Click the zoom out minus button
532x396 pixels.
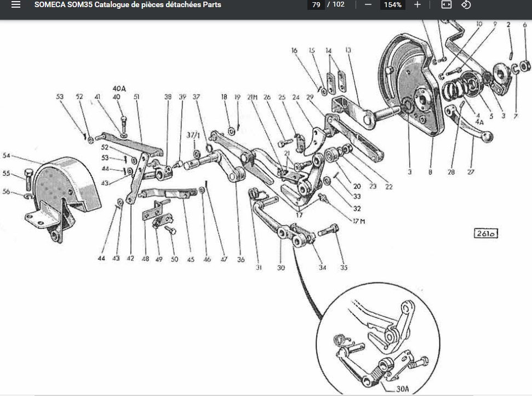tap(368, 5)
